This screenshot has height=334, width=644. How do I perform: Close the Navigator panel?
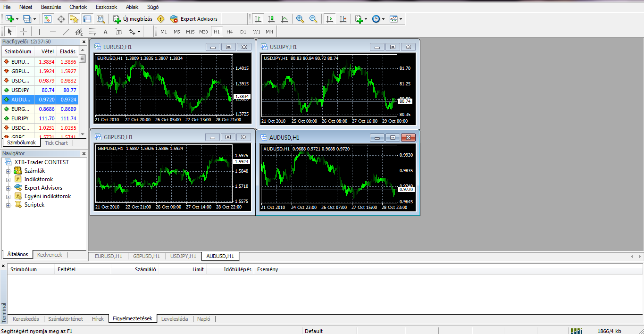coord(84,153)
